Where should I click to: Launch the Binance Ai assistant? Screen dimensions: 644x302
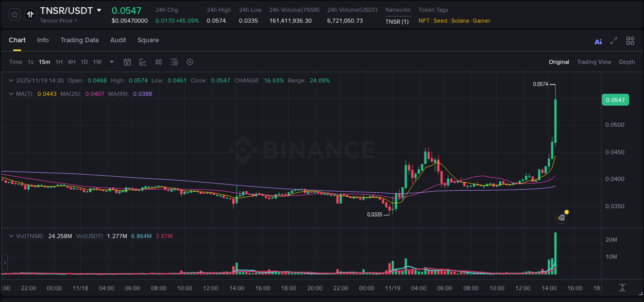pyautogui.click(x=598, y=41)
